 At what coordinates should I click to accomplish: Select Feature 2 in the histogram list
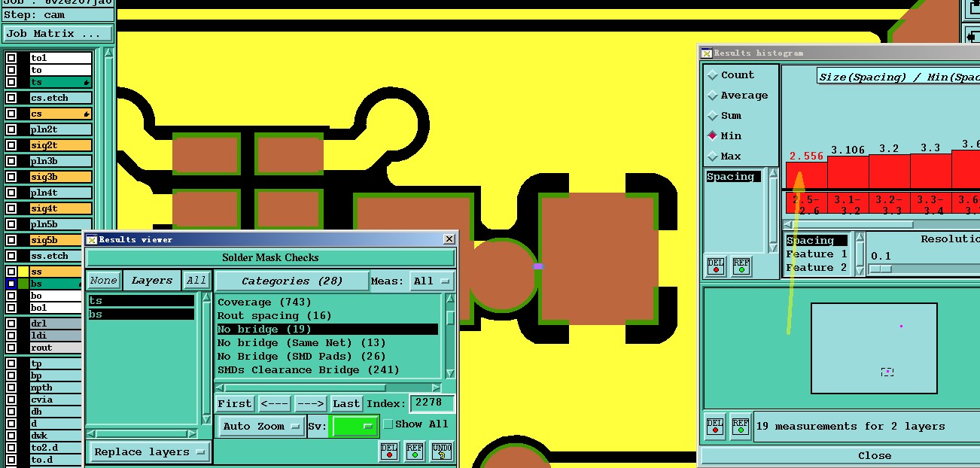(817, 268)
